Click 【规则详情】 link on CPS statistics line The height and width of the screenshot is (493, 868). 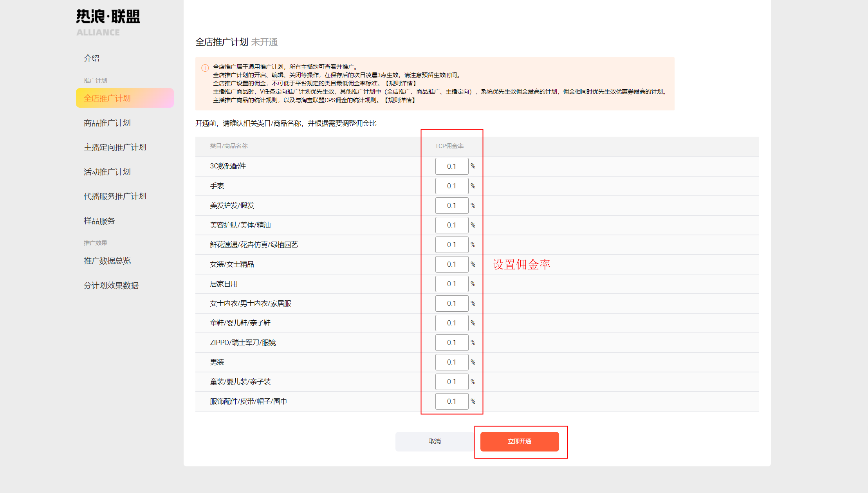pos(400,100)
